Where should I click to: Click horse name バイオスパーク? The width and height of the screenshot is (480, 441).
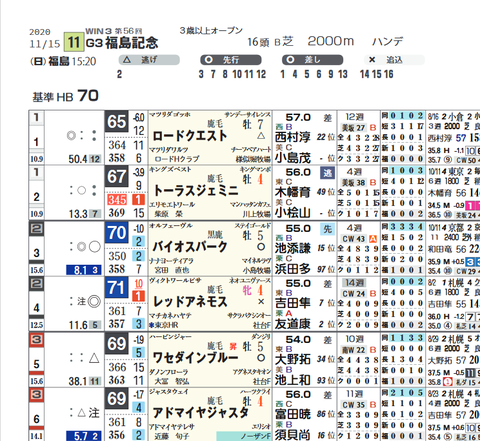tap(189, 247)
